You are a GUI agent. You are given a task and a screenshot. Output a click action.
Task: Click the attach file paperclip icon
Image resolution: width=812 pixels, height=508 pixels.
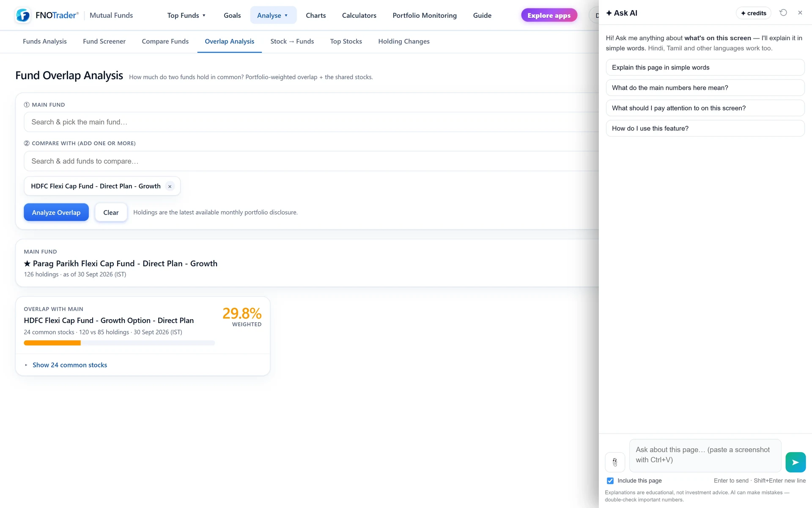pyautogui.click(x=615, y=462)
